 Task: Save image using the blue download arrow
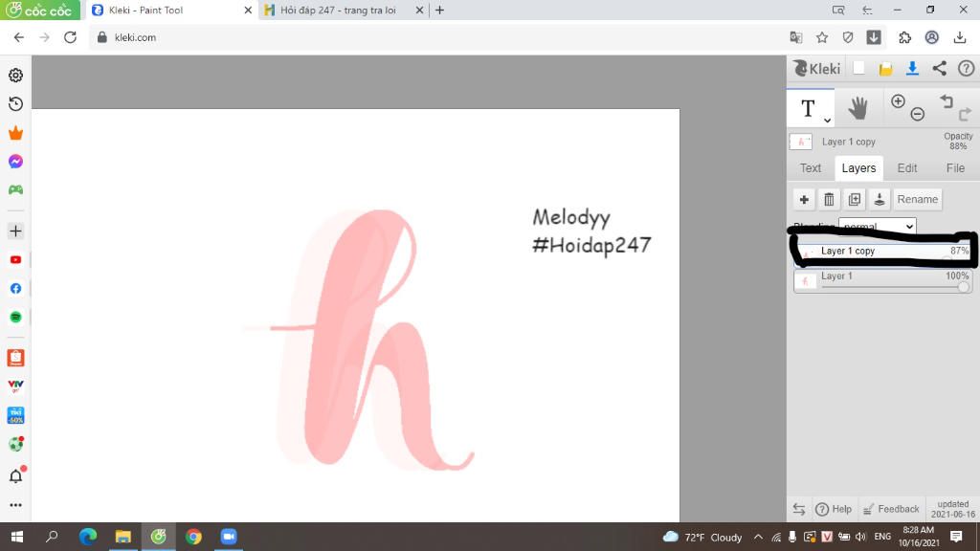(x=912, y=69)
